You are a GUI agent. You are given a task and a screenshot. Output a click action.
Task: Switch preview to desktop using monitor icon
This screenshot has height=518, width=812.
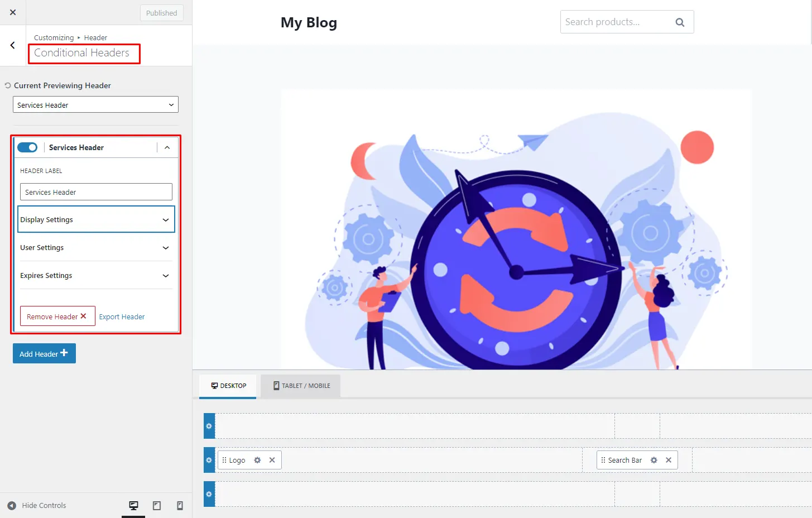pyautogui.click(x=133, y=505)
